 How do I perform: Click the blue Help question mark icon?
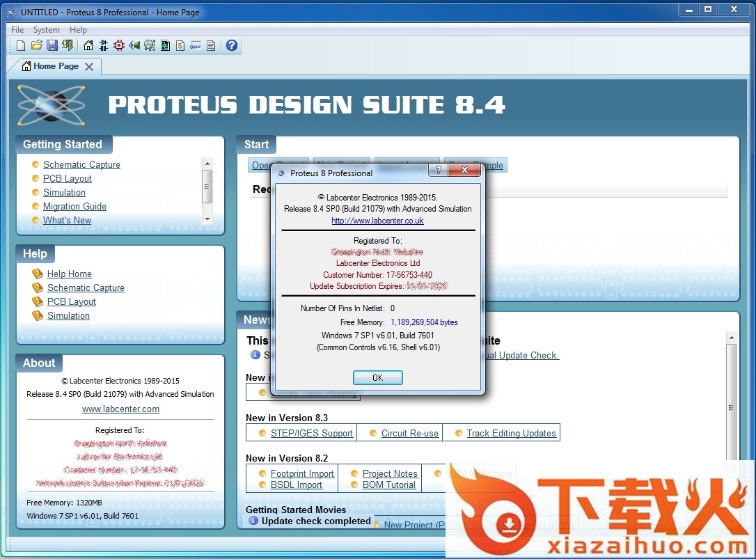[232, 46]
